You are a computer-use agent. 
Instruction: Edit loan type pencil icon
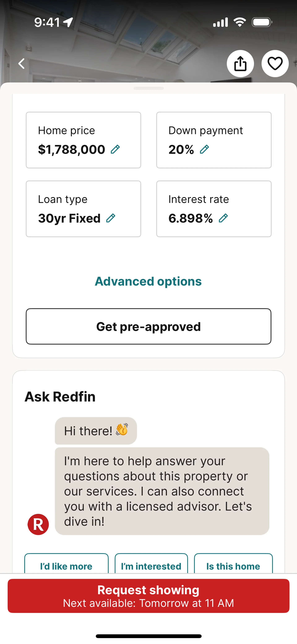tap(111, 218)
